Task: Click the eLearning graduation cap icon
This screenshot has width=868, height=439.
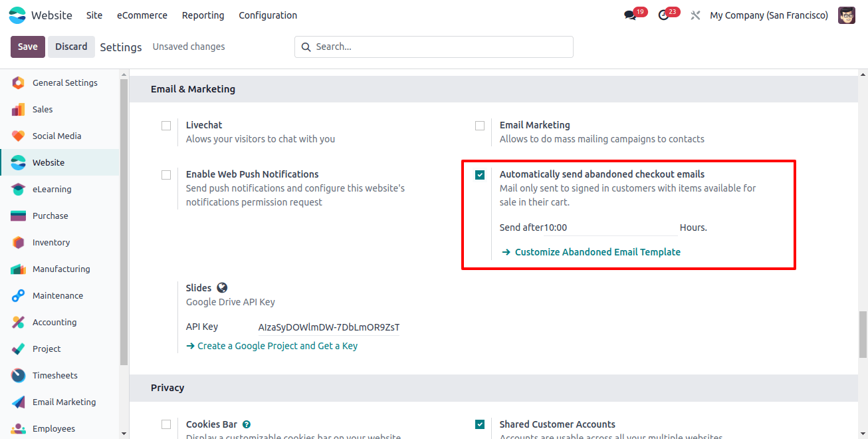Action: tap(19, 190)
